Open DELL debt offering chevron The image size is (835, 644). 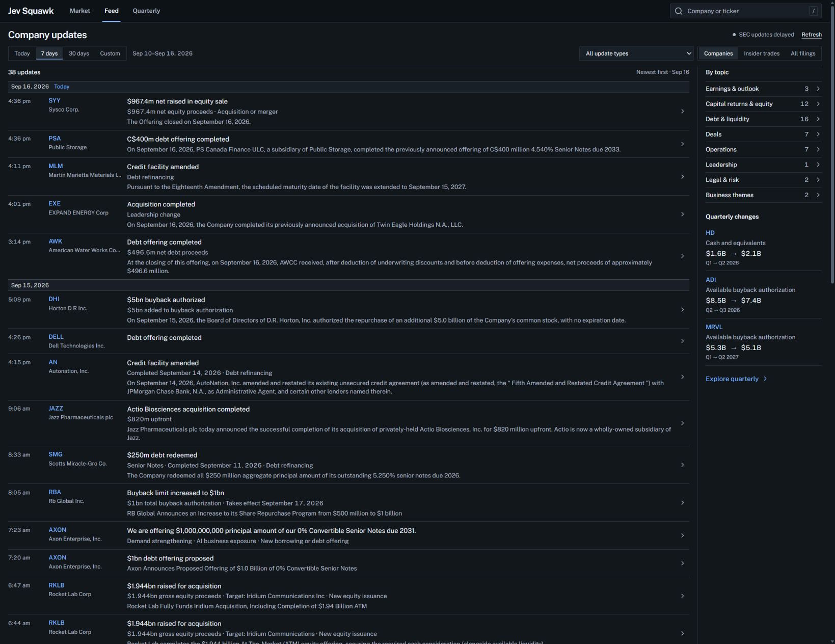(682, 341)
